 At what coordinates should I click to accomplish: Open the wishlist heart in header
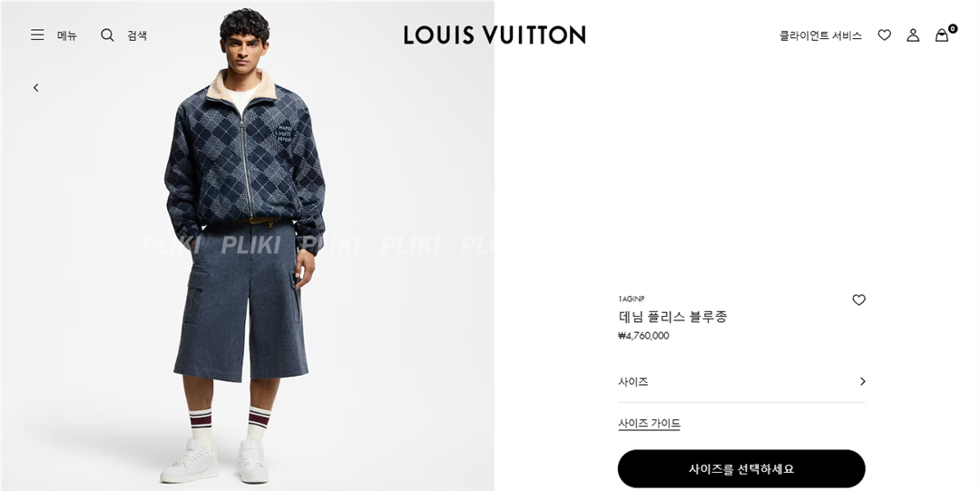tap(885, 35)
